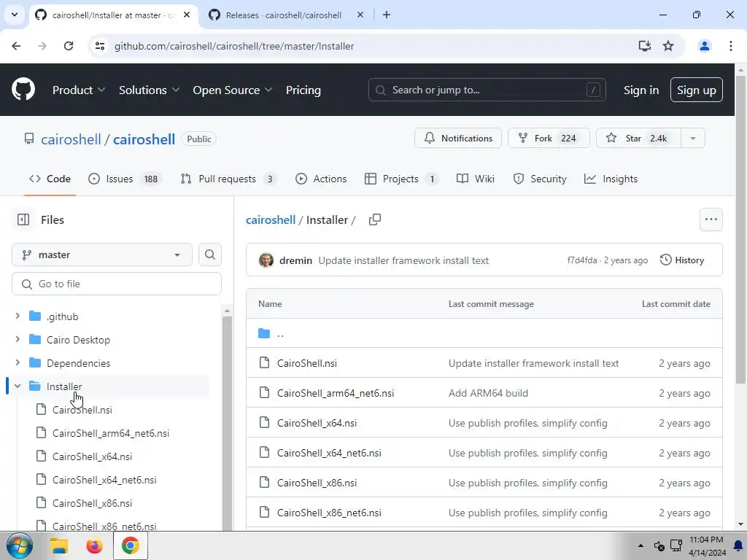
Task: Go back to previous page
Action: tap(16, 46)
